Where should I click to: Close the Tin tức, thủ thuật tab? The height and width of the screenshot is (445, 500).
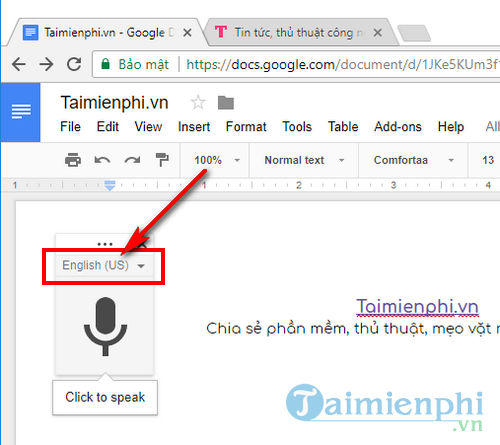click(377, 33)
